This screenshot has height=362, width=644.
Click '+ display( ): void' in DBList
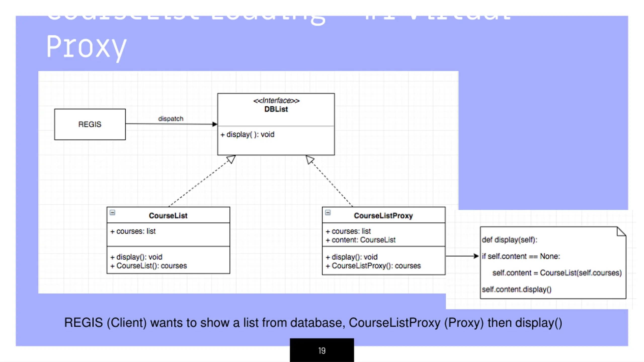tap(248, 134)
